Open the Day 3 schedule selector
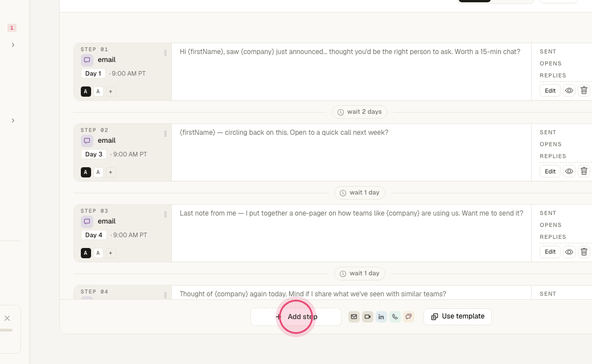This screenshot has height=364, width=592. point(93,154)
